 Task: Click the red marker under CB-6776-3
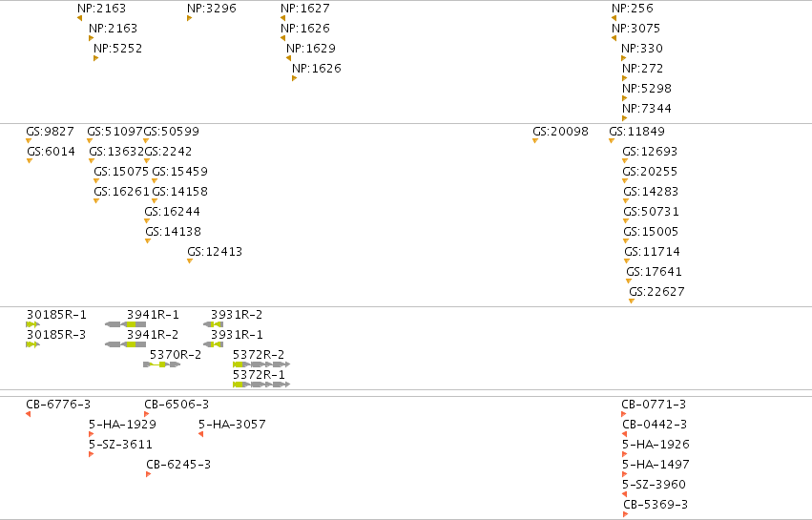[29, 414]
